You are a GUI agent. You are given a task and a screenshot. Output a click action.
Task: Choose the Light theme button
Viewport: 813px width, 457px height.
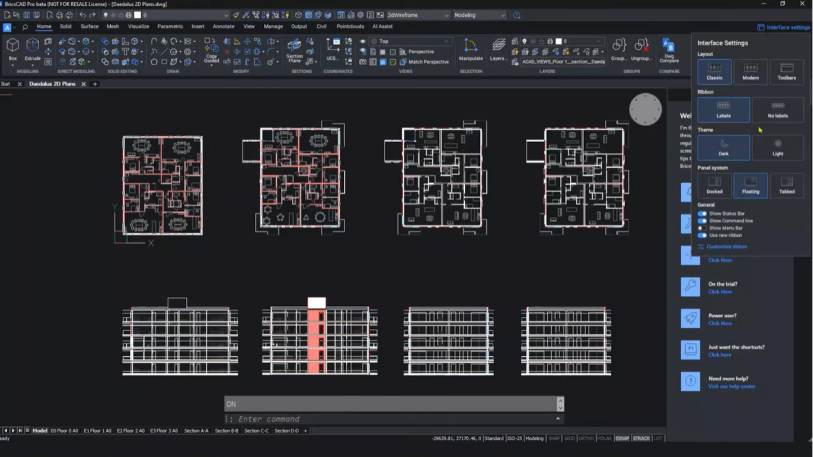(777, 148)
